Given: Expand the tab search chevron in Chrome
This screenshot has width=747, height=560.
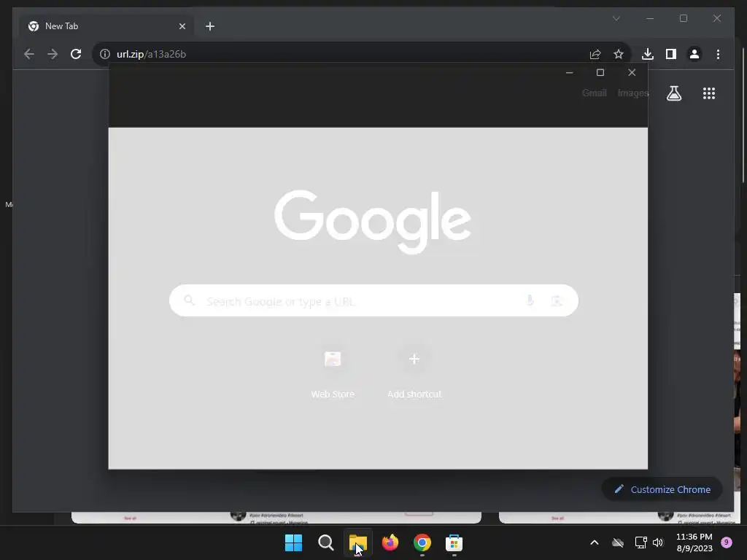Looking at the screenshot, I should tap(616, 18).
